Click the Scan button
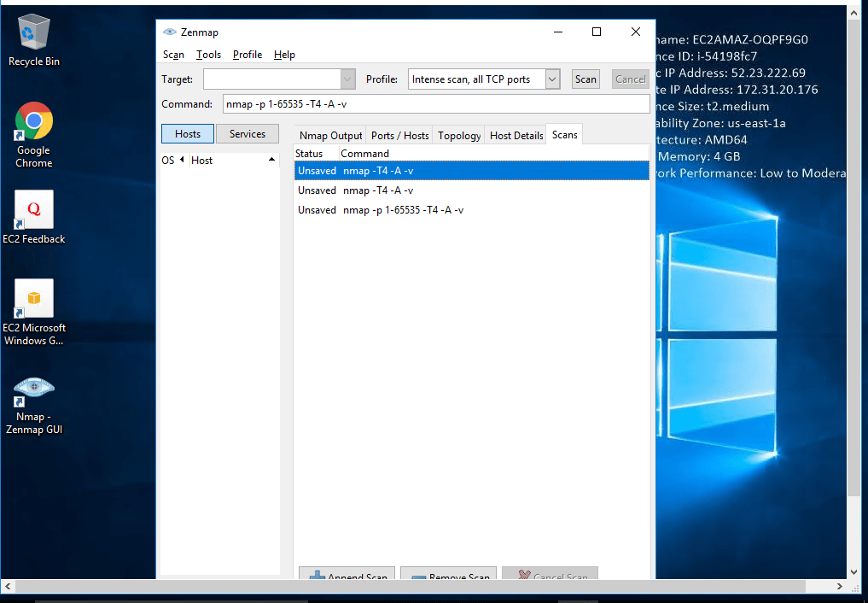 coord(585,79)
